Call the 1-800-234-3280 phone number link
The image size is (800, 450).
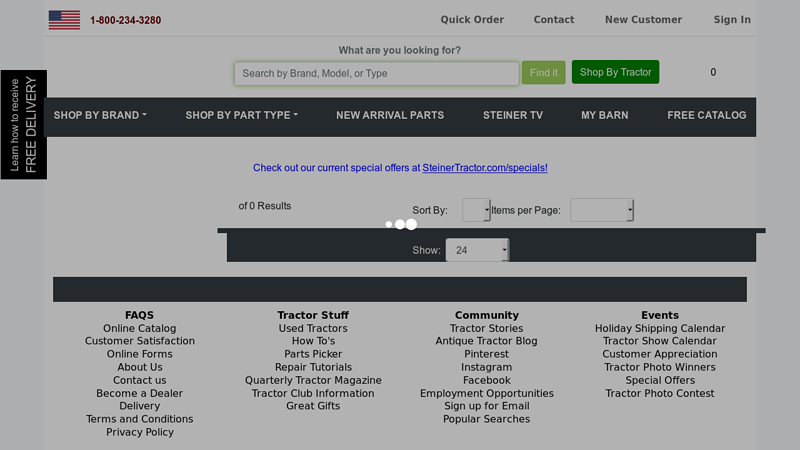tap(125, 20)
